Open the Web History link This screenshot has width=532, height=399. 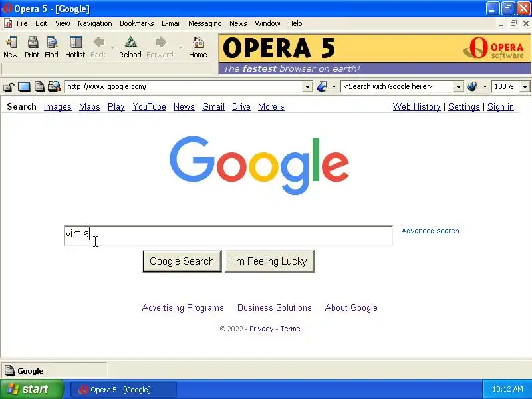tap(417, 107)
